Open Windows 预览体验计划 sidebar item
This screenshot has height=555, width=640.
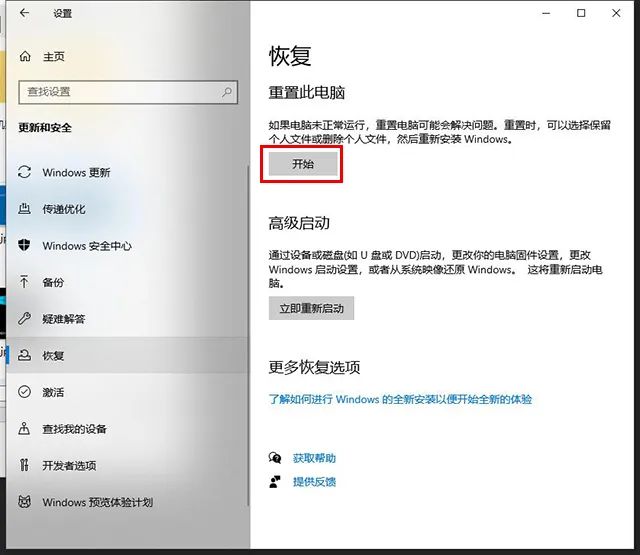point(97,502)
